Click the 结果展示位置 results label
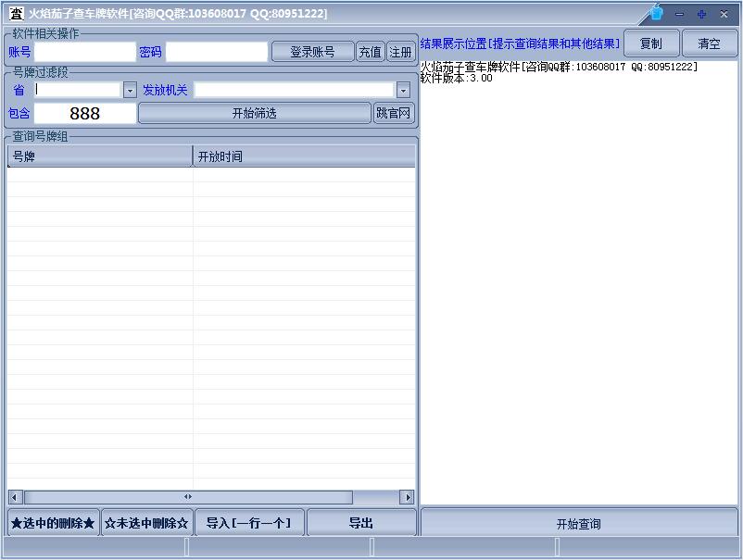The image size is (743, 560). point(520,44)
